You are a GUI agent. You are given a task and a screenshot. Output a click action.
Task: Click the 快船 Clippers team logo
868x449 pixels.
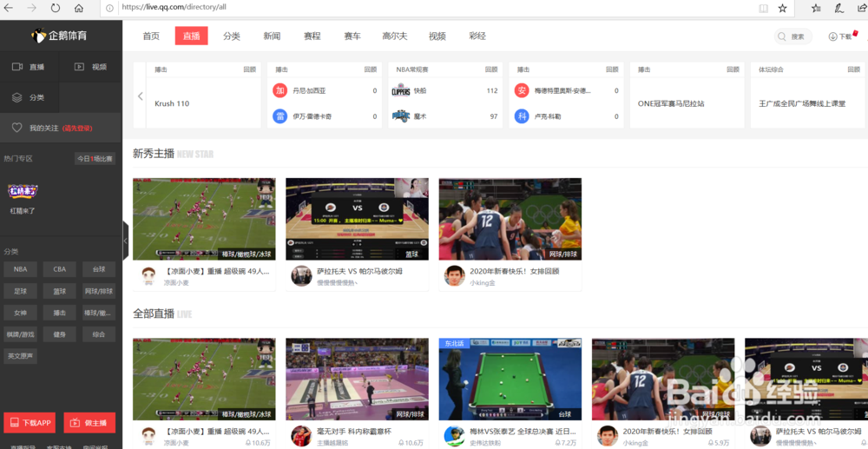[x=400, y=91]
